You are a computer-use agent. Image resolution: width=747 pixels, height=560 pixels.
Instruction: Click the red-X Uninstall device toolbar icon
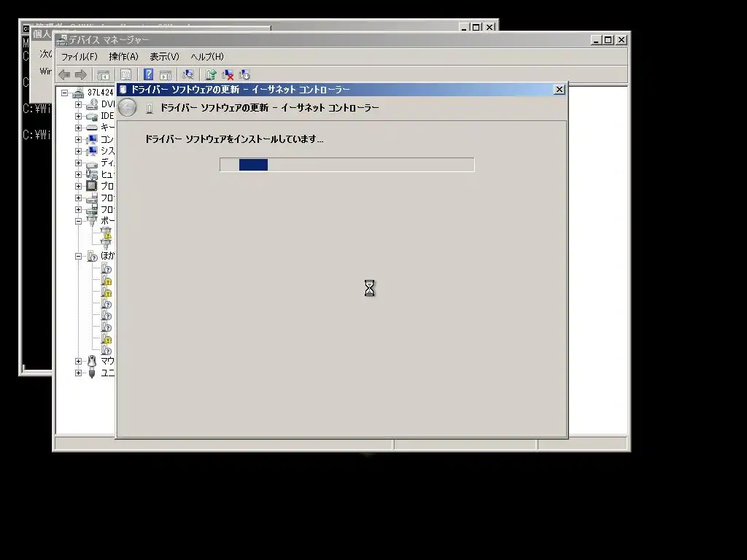[228, 74]
